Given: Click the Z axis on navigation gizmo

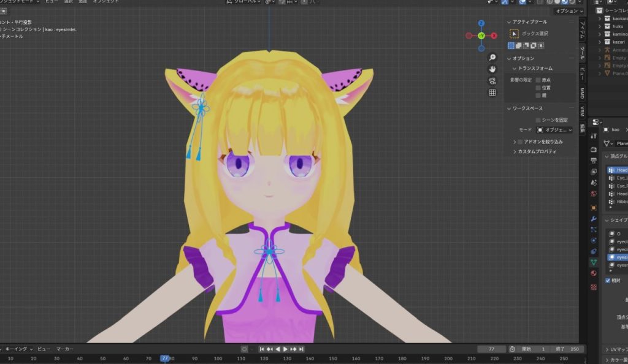Looking at the screenshot, I should click(481, 23).
